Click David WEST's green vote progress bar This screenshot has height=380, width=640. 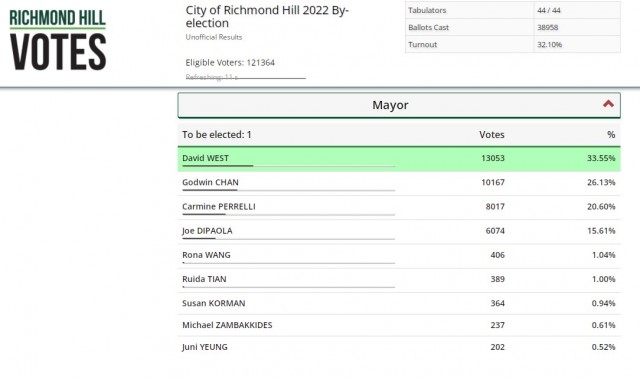(x=218, y=166)
